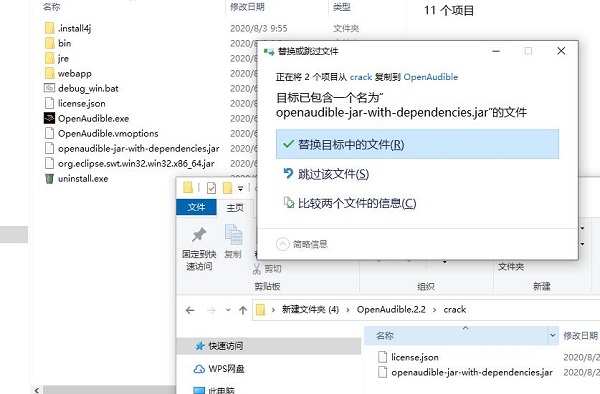Open the File tab in crack window ribbon
600x394 pixels.
pyautogui.click(x=196, y=207)
